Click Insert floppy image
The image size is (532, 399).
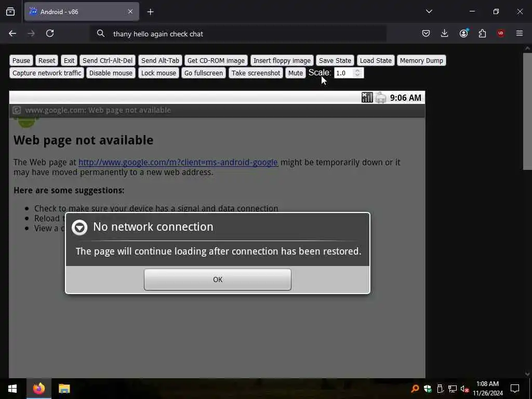pyautogui.click(x=282, y=60)
